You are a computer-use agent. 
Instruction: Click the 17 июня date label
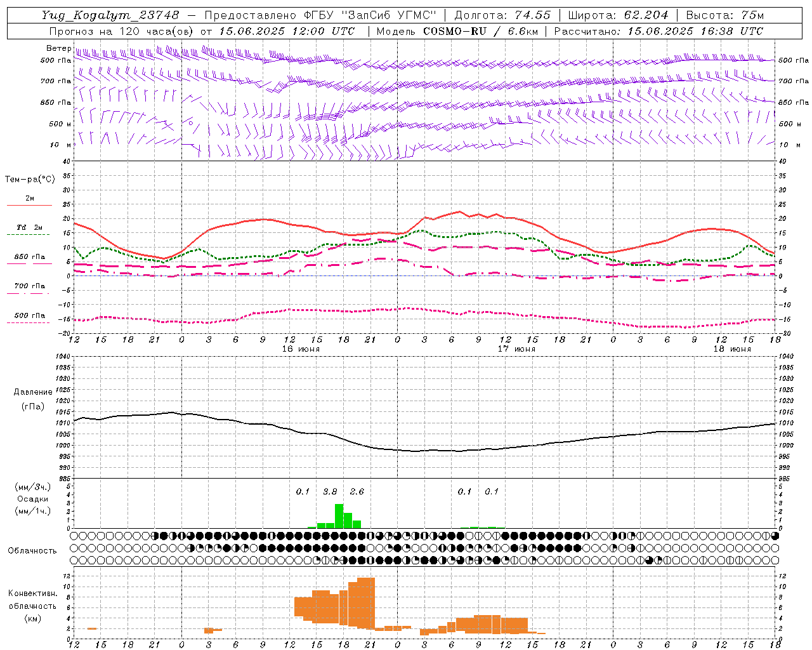click(x=516, y=349)
